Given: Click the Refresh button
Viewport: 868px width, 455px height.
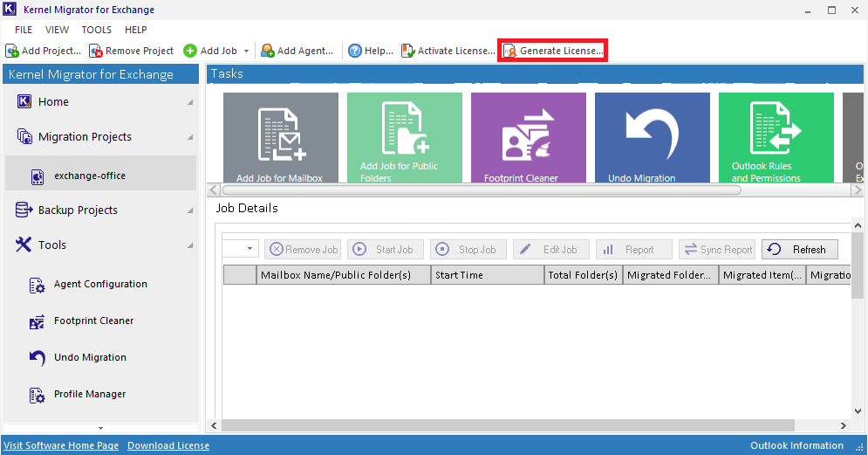Looking at the screenshot, I should [800, 250].
